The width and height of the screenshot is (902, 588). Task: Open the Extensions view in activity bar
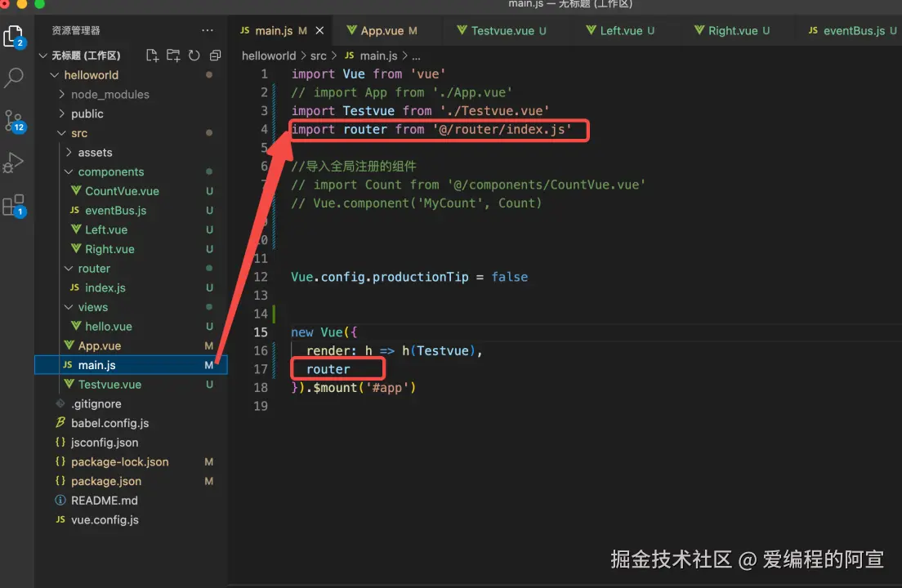pos(13,205)
